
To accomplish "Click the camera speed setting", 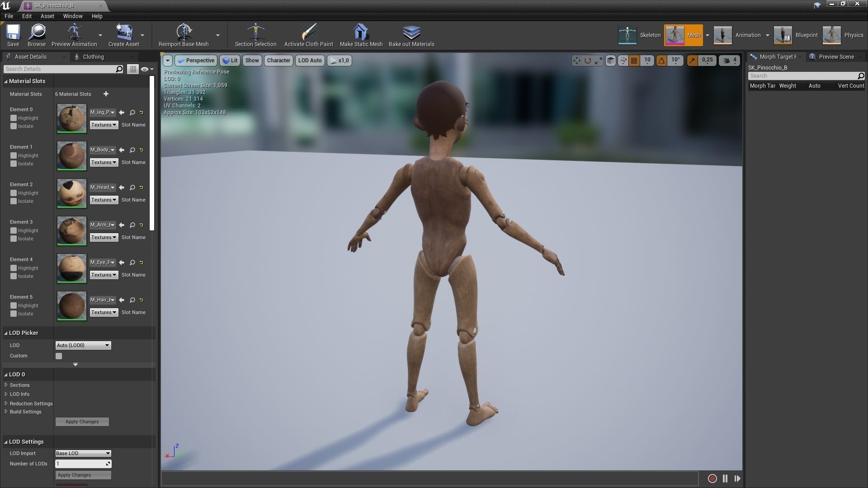I will pyautogui.click(x=730, y=61).
